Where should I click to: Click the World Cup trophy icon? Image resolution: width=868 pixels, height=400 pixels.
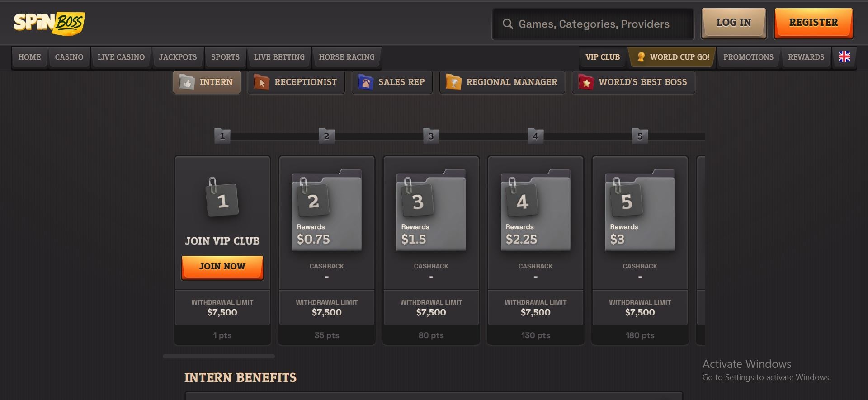[641, 57]
